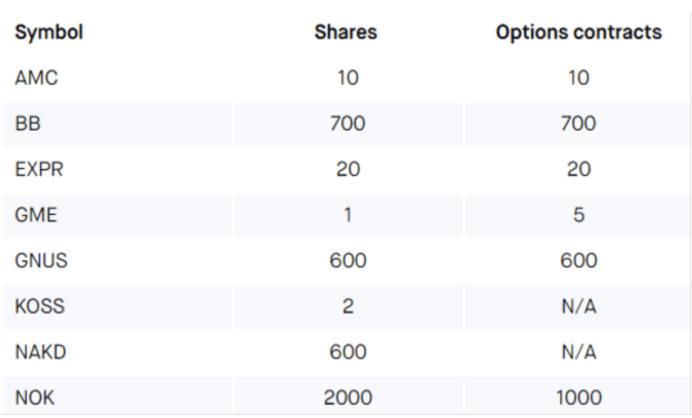Viewport: 692px width, 418px height.
Task: Click the Symbol column header
Action: (x=49, y=32)
